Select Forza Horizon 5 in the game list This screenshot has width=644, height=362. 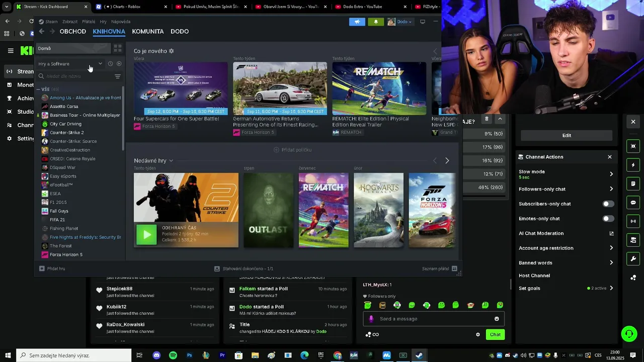(x=66, y=255)
